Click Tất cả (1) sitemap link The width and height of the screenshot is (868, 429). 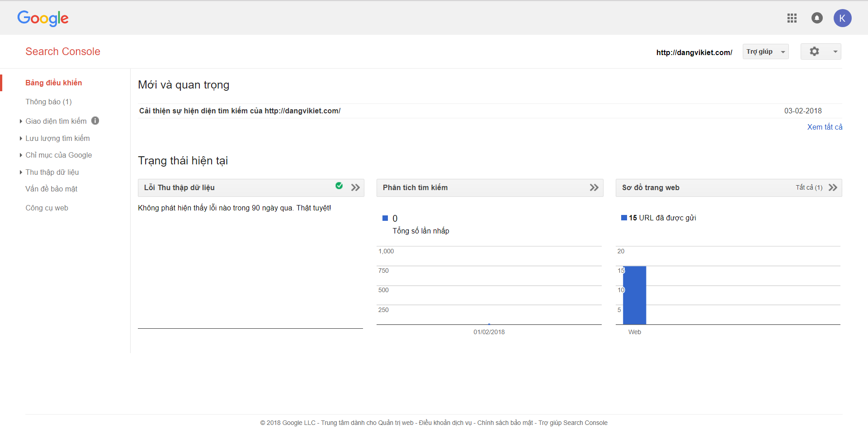809,187
